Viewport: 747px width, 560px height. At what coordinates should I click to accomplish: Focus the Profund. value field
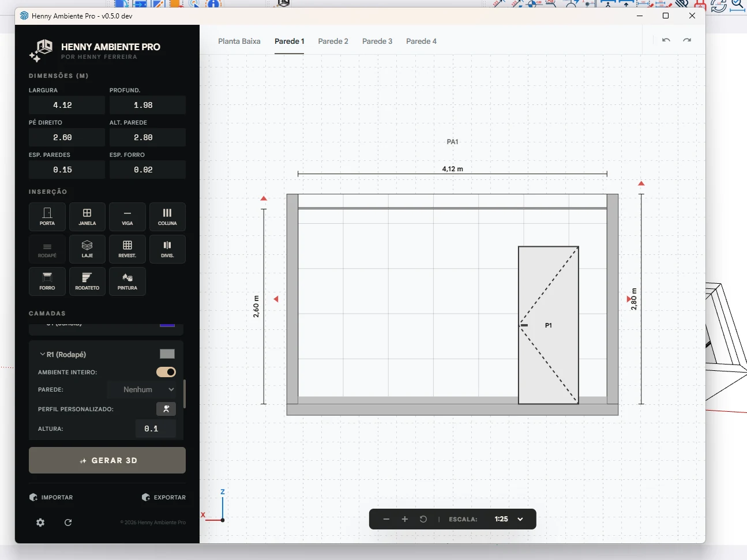click(x=148, y=105)
